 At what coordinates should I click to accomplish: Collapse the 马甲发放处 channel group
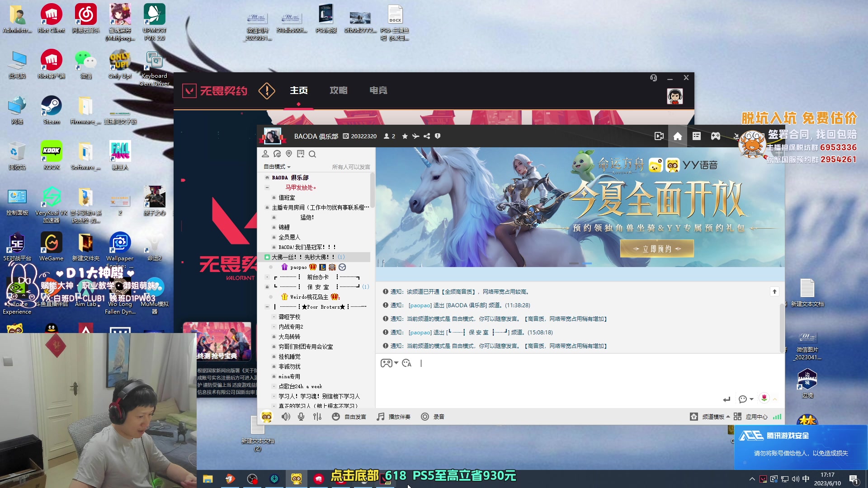pyautogui.click(x=267, y=188)
